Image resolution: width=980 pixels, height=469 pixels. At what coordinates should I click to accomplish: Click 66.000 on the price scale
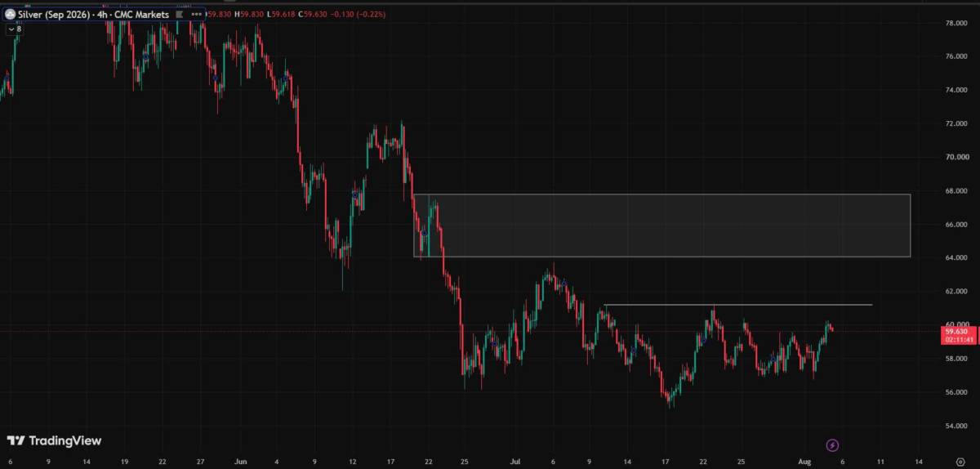coord(956,225)
